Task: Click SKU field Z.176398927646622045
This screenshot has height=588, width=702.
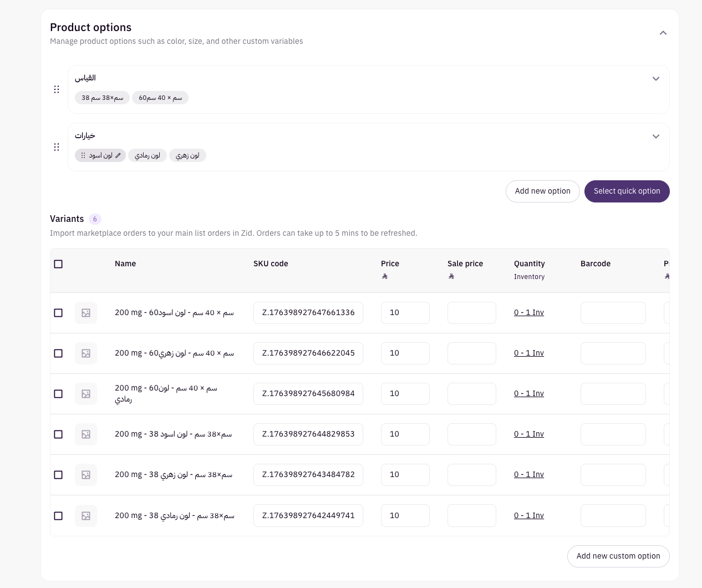Action: [x=308, y=353]
